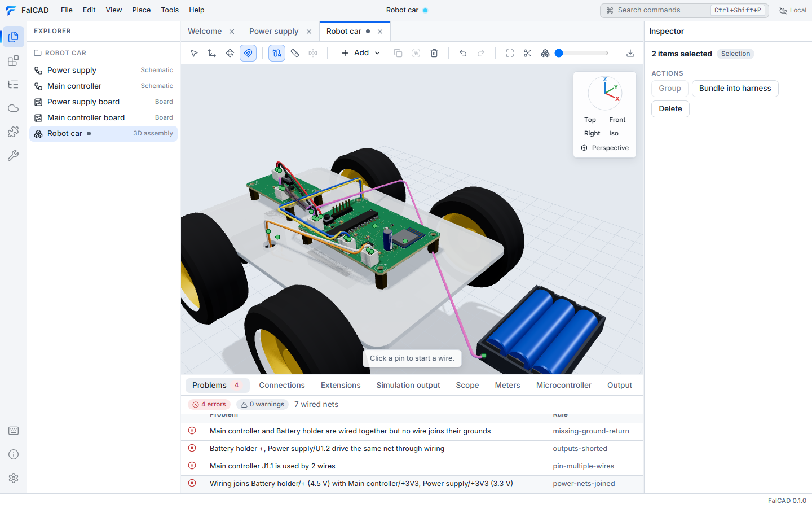
Task: Select the rotate tool
Action: point(230,53)
